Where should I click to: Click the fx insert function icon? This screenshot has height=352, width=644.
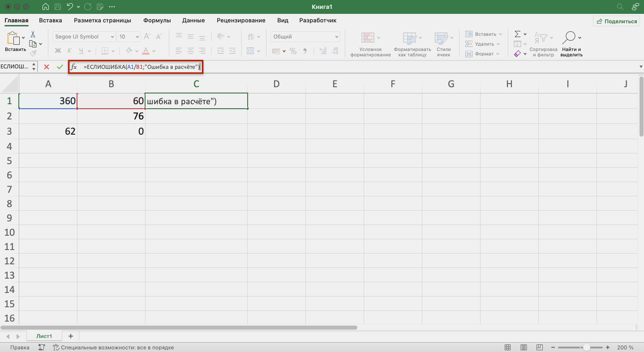74,67
